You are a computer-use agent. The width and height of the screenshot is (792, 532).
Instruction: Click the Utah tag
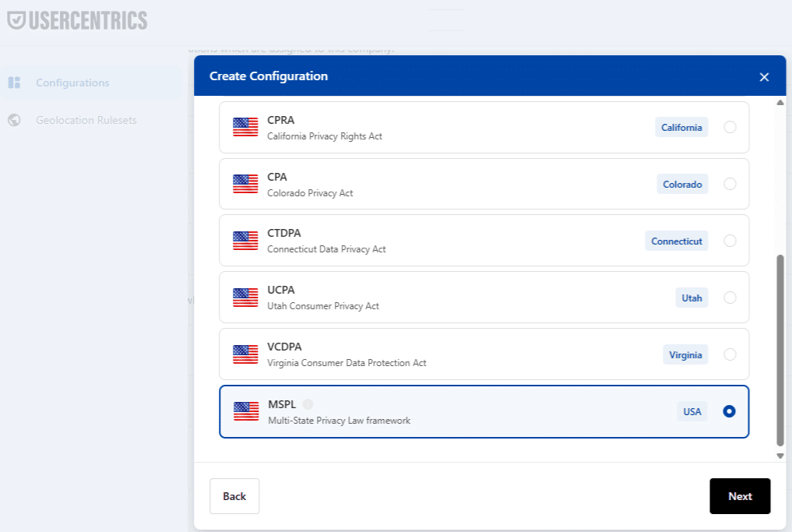pyautogui.click(x=692, y=298)
